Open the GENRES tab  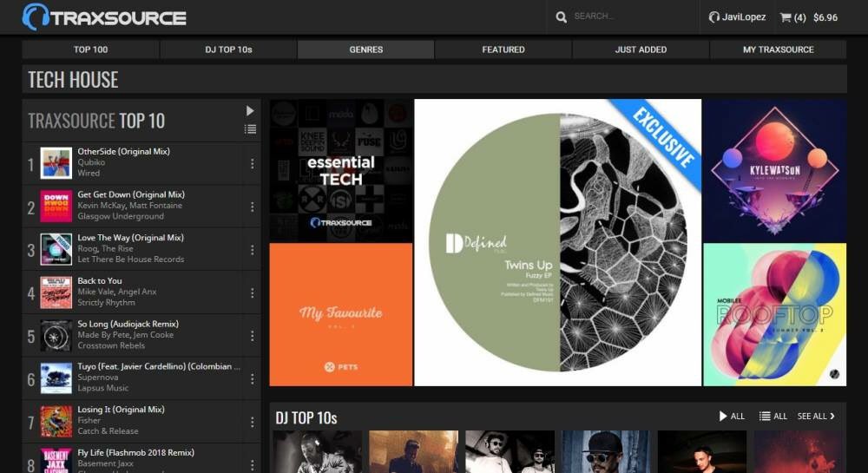(x=366, y=49)
